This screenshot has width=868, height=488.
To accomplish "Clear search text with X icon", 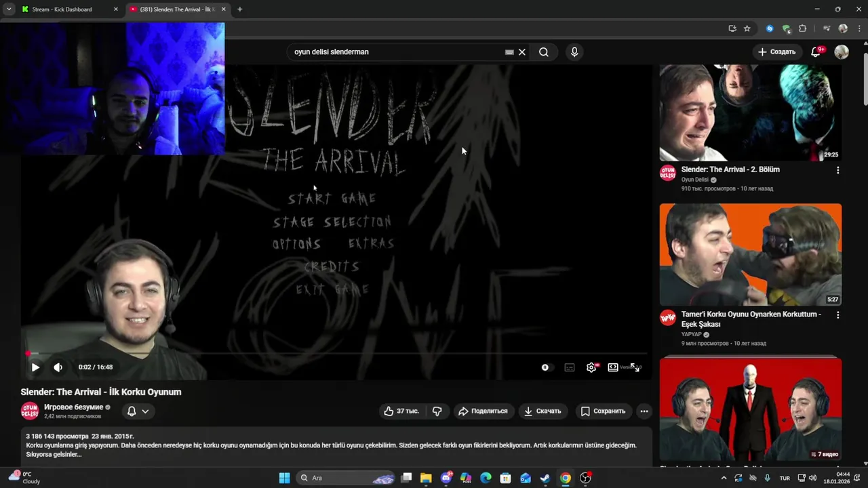I will [x=522, y=52].
